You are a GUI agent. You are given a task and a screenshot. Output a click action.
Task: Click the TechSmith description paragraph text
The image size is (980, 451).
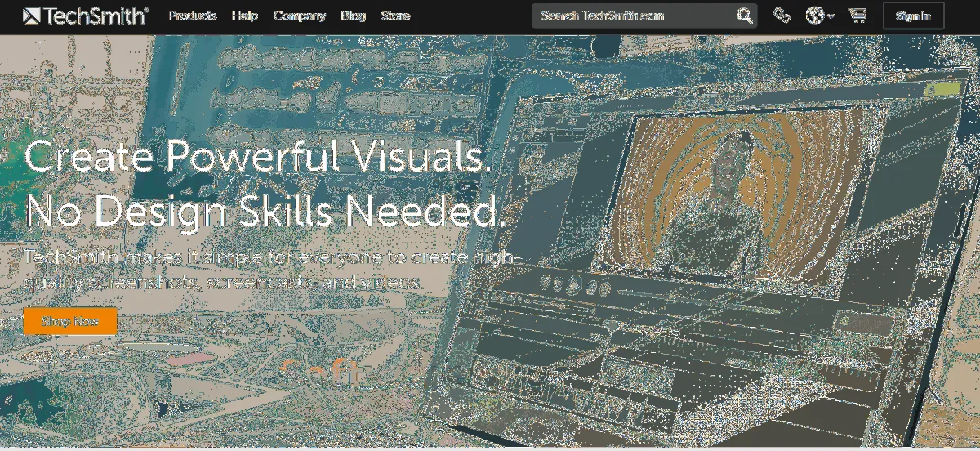pos(269,270)
